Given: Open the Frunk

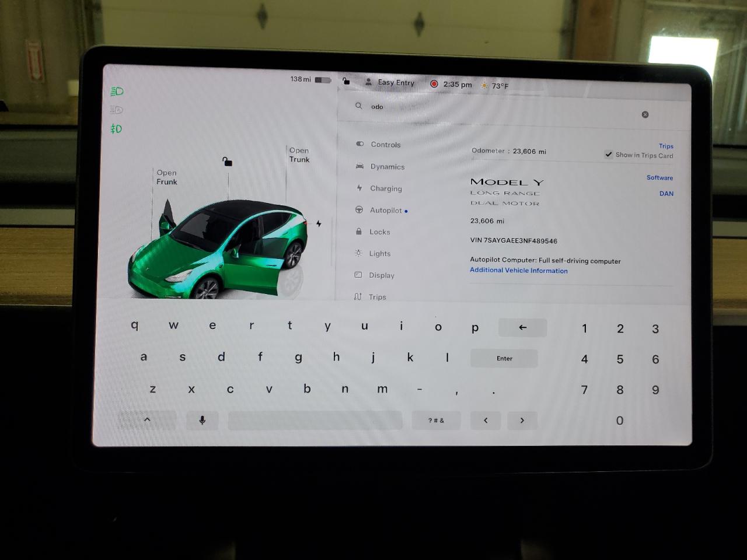Looking at the screenshot, I should click(166, 177).
